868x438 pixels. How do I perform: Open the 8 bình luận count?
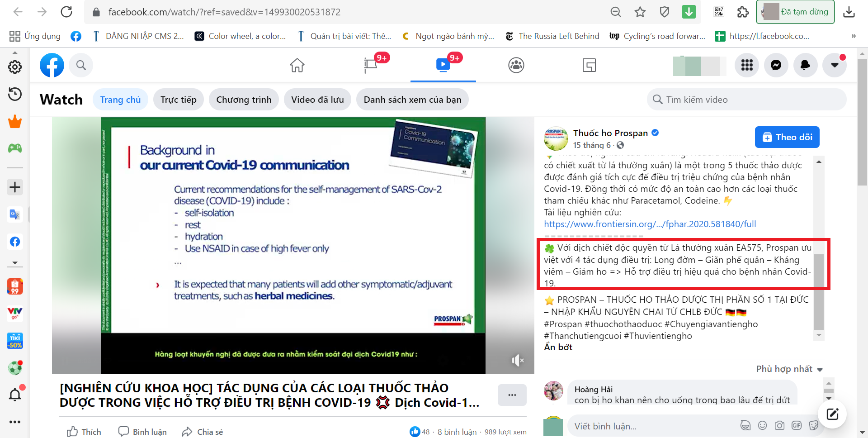[457, 432]
